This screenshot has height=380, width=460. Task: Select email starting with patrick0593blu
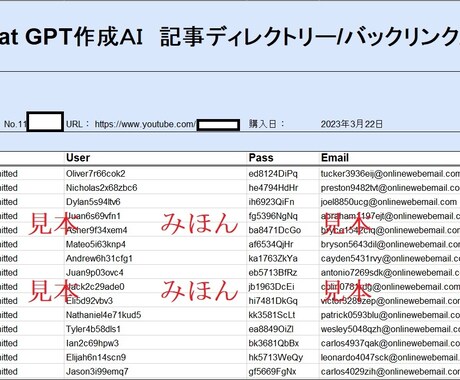390,315
